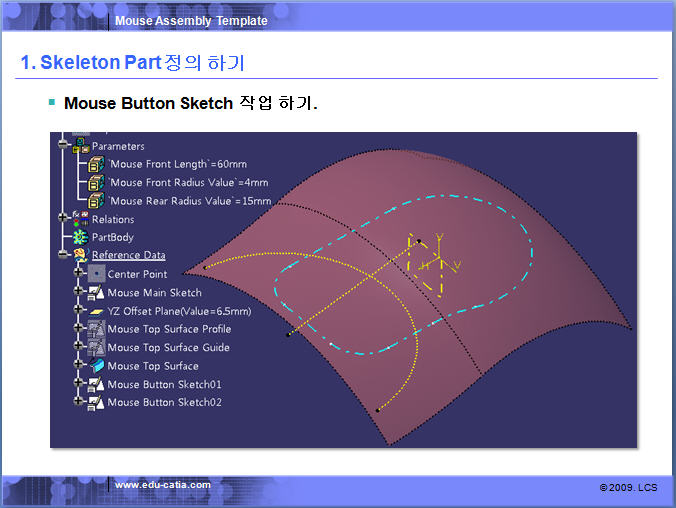Click the Parameters node icon
The width and height of the screenshot is (676, 508).
click(x=79, y=146)
